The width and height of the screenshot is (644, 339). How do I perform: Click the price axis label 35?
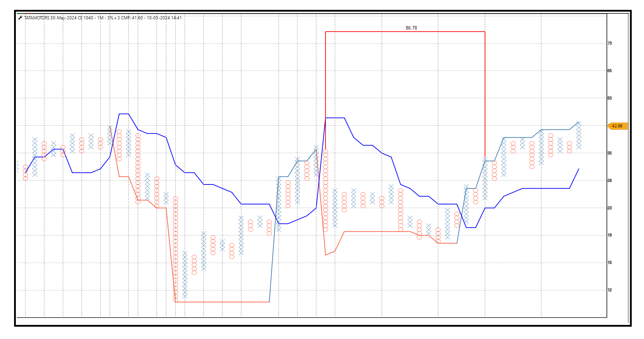click(x=610, y=153)
